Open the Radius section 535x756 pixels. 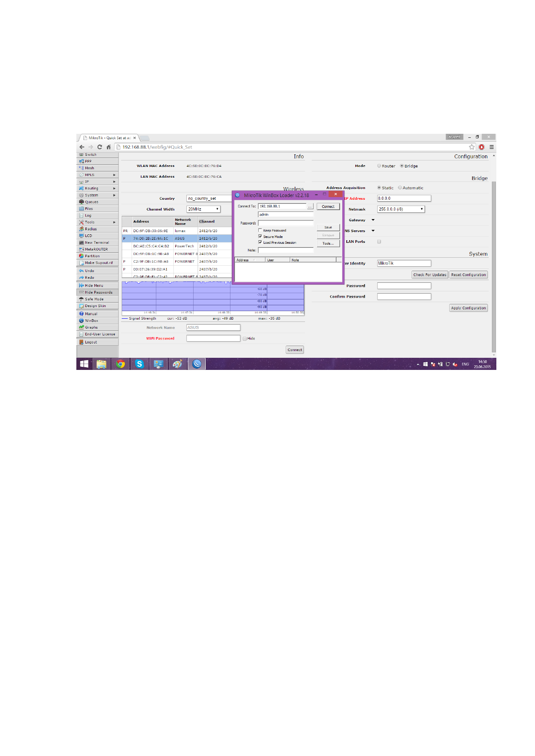point(97,229)
